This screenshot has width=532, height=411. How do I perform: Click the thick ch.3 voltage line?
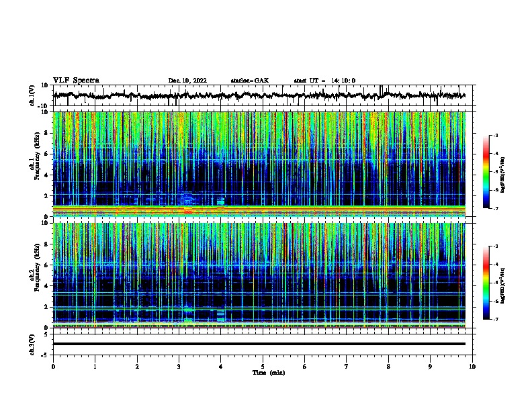point(259,344)
